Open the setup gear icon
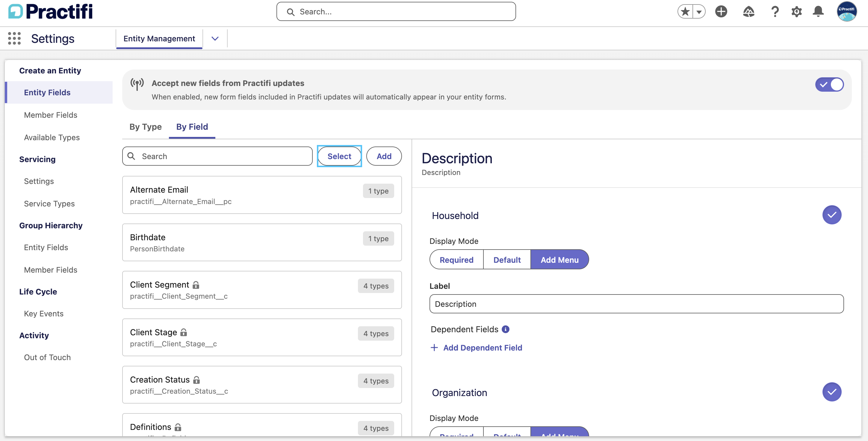Screen dimensions: 868x441 pos(797,12)
